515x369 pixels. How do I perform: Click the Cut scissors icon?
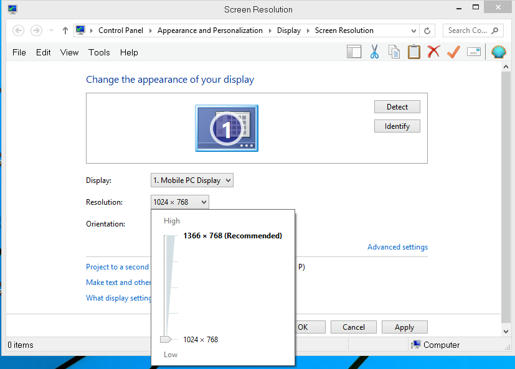point(374,52)
